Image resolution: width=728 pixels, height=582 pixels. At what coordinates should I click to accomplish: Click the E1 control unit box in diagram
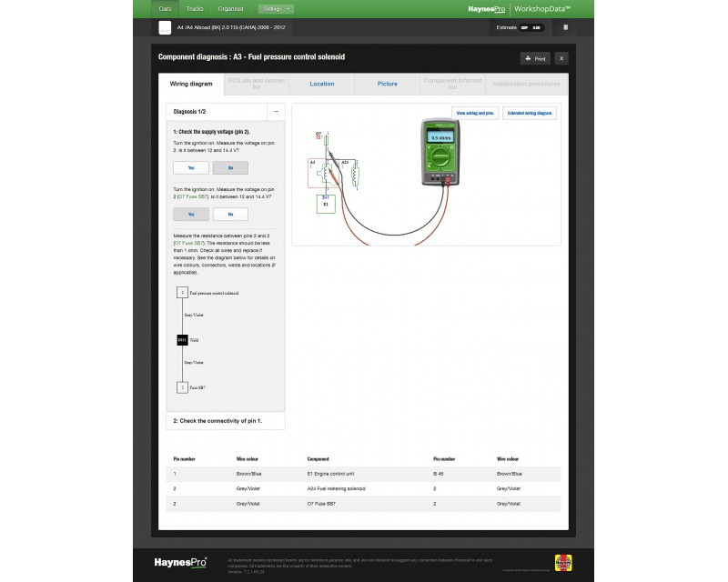pyautogui.click(x=326, y=202)
